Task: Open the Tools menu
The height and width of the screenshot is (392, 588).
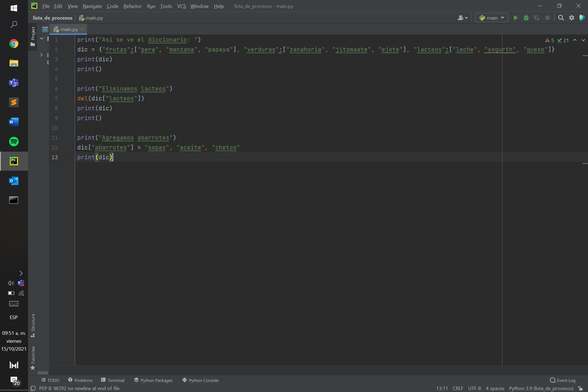Action: (166, 6)
